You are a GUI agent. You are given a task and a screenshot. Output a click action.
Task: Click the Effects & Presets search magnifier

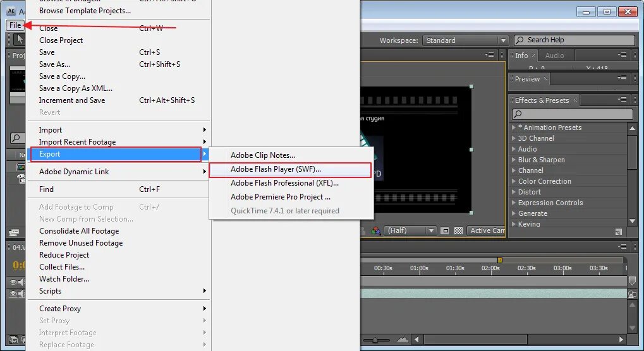pos(518,114)
